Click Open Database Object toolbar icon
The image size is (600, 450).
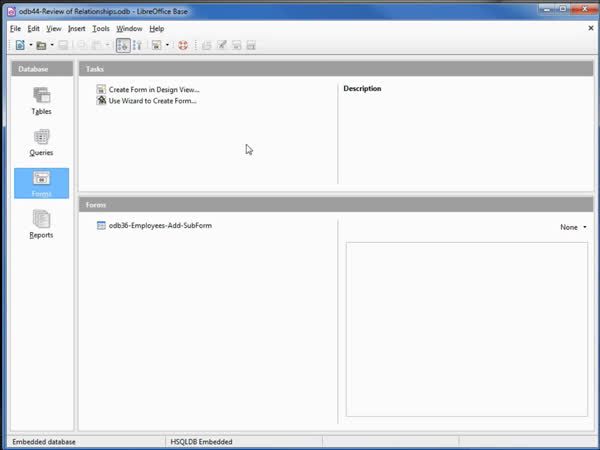pyautogui.click(x=207, y=45)
